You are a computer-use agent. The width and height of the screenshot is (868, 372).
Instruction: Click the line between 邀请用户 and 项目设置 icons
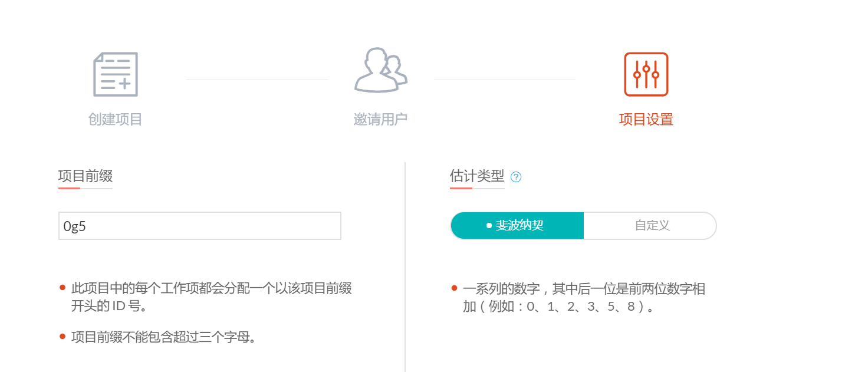tap(505, 79)
